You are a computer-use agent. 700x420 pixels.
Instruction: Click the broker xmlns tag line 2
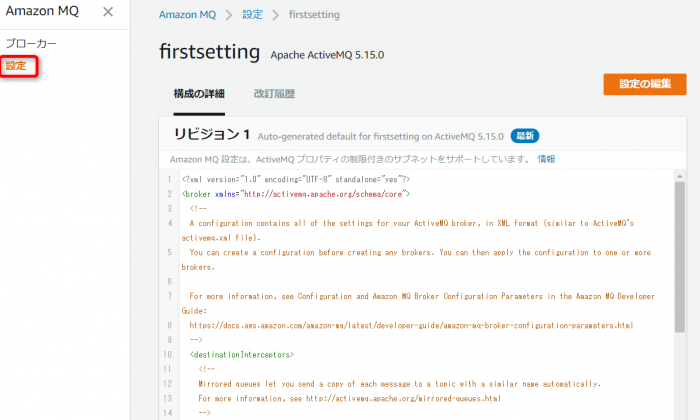(x=296, y=194)
